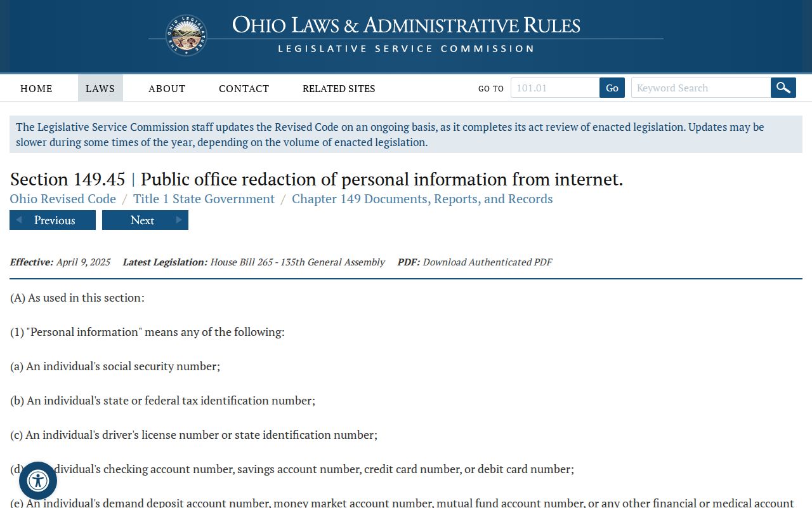Click the '(A) As used in this section:' line
Viewport: 812px width, 508px height.
click(x=77, y=298)
